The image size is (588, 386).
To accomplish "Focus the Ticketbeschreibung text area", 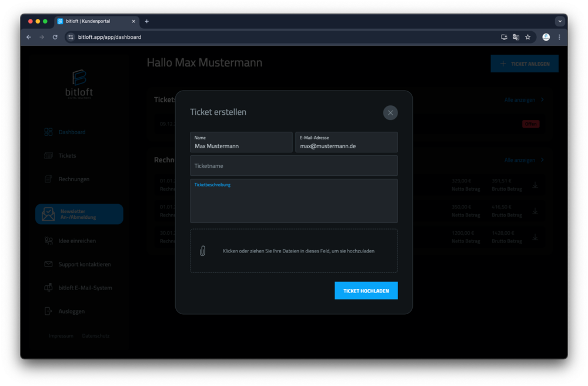I will tap(293, 201).
